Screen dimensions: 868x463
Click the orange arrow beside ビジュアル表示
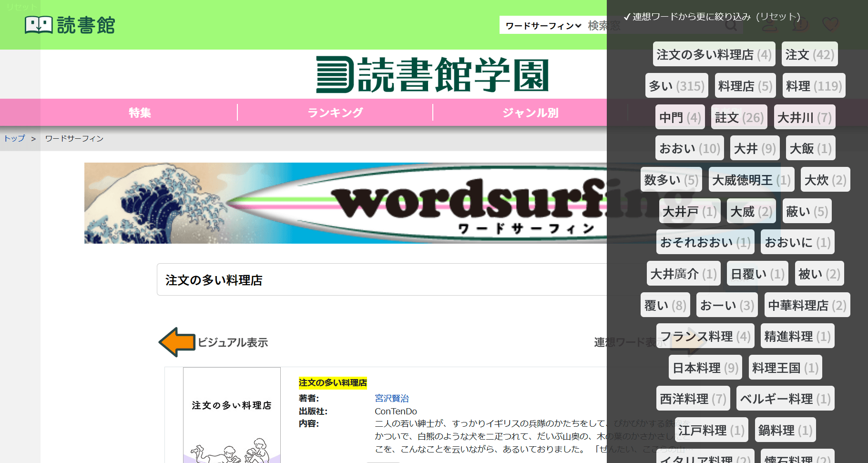176,342
